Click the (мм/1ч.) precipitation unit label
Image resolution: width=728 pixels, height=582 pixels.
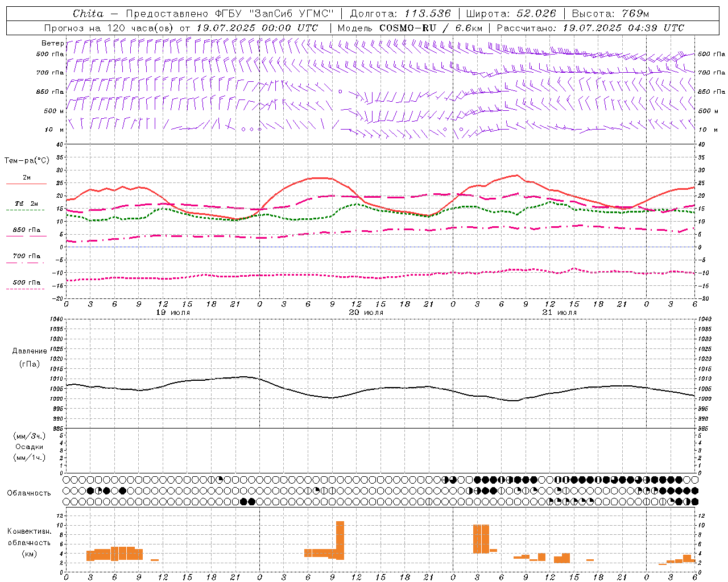[x=30, y=458]
